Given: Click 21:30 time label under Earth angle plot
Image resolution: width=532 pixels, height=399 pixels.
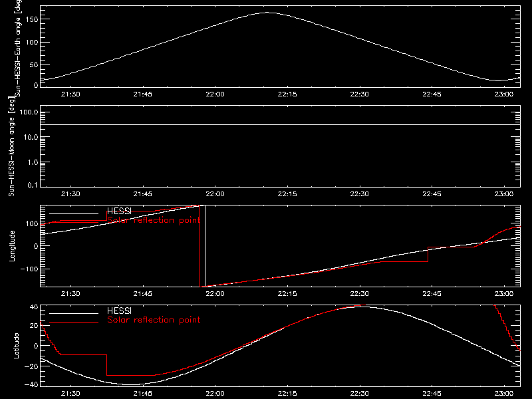Looking at the screenshot, I should (70, 94).
